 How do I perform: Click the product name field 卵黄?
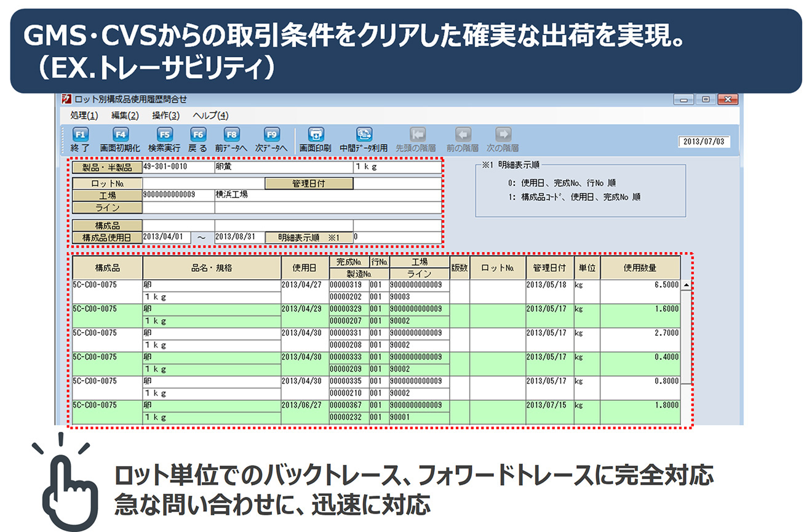pos(284,167)
